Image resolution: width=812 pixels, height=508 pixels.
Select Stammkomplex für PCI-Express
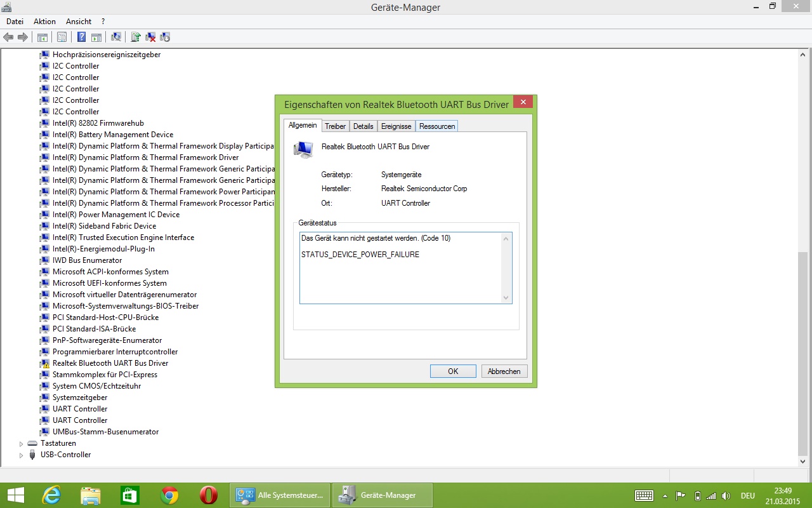click(105, 375)
